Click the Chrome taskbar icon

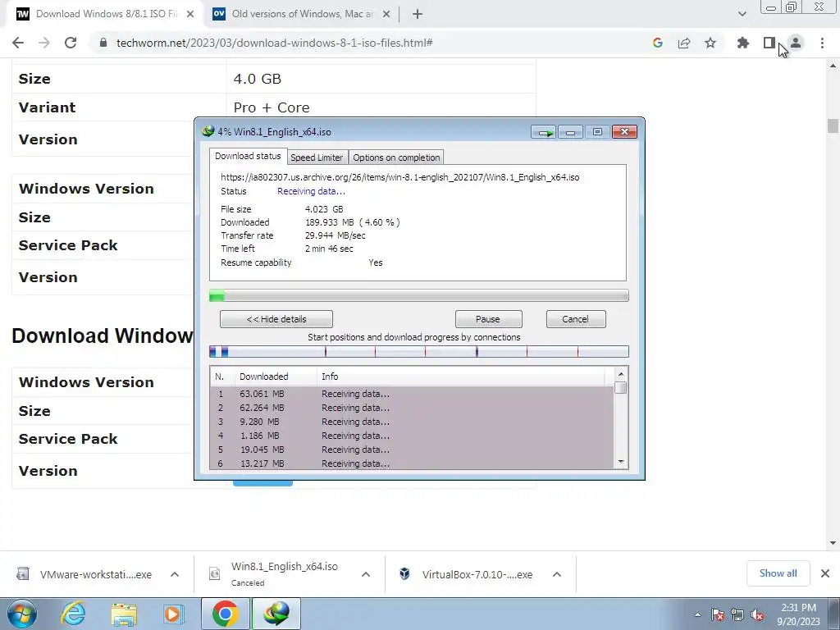tap(225, 614)
